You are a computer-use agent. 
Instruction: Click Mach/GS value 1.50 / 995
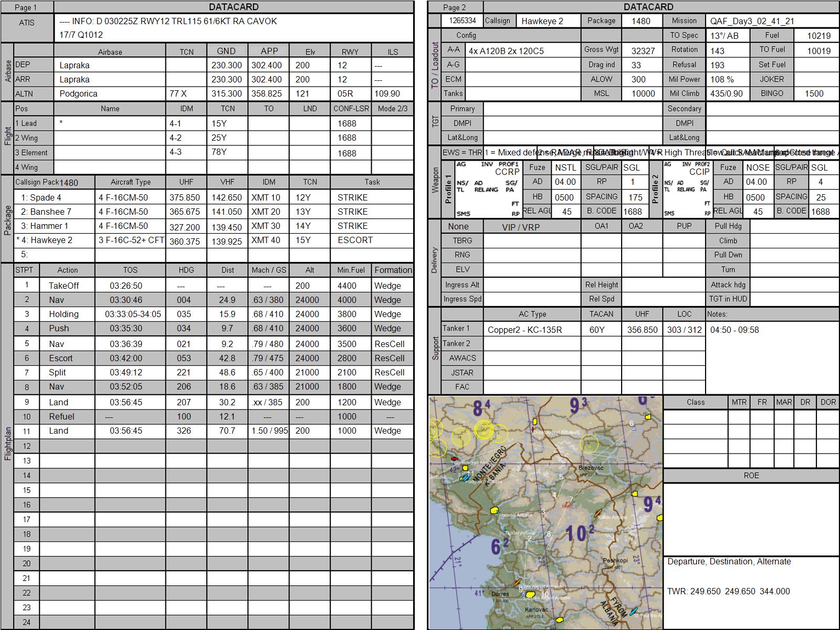click(x=269, y=430)
